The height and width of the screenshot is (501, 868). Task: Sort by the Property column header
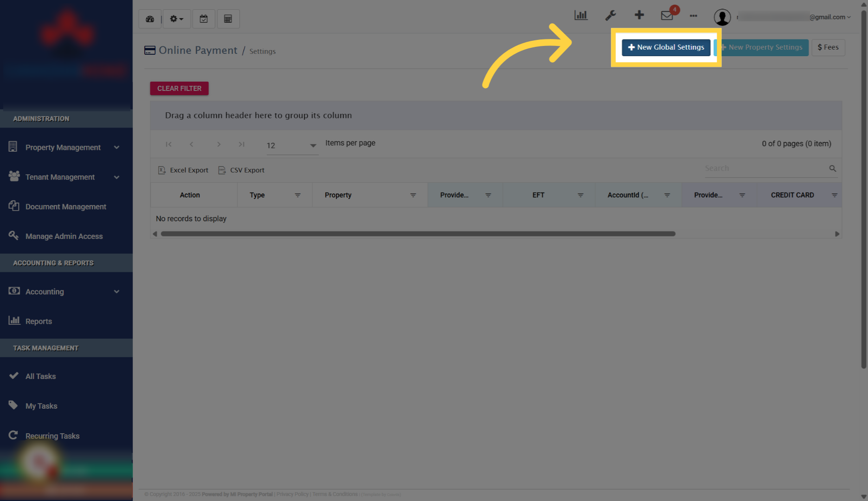[x=338, y=195]
